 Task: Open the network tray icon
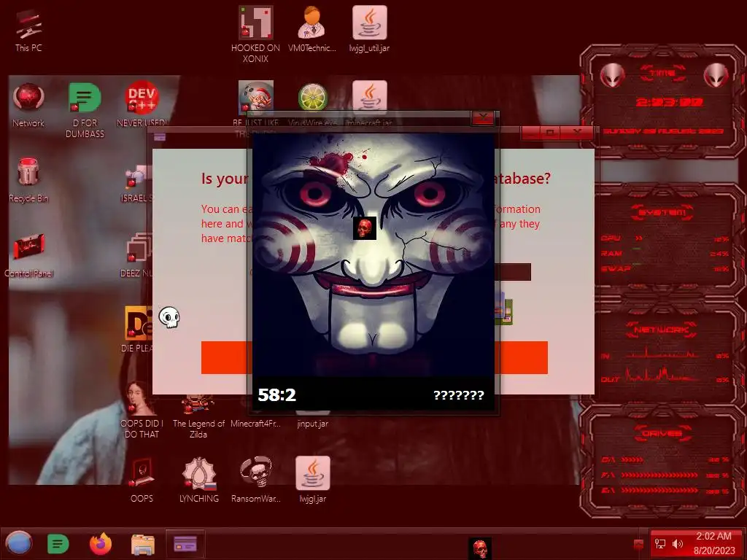[660, 543]
